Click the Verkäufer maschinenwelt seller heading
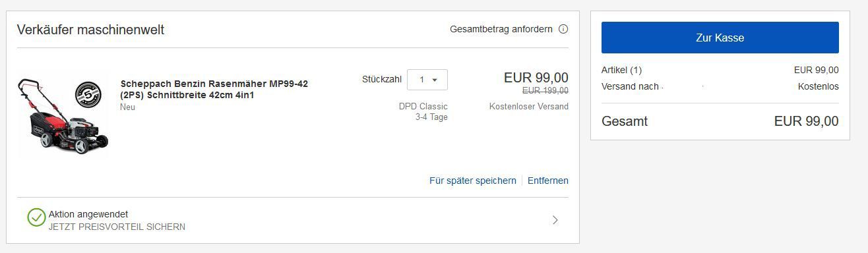 (x=90, y=30)
